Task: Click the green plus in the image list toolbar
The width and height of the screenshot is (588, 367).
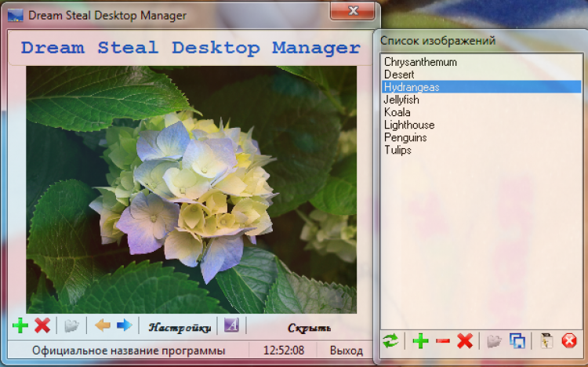Action: [420, 341]
